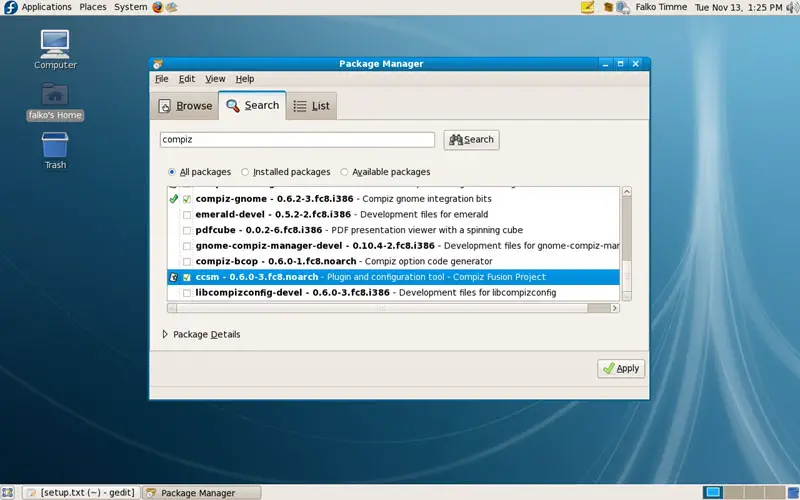800x500 pixels.
Task: Select the Available packages radio button
Action: (x=344, y=172)
